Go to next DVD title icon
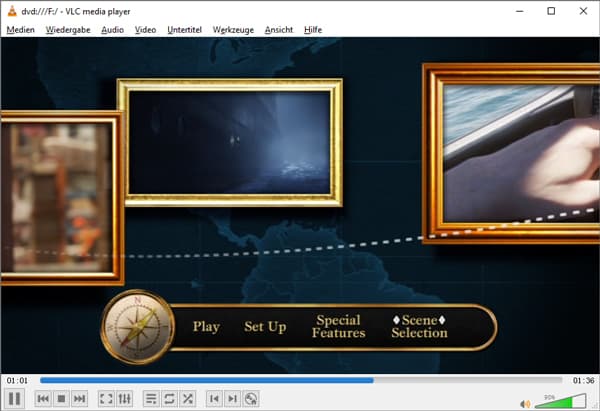 pos(233,399)
